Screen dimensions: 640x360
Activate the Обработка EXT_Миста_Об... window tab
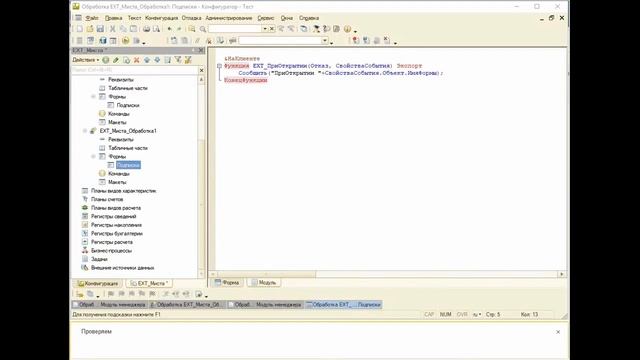tap(187, 304)
